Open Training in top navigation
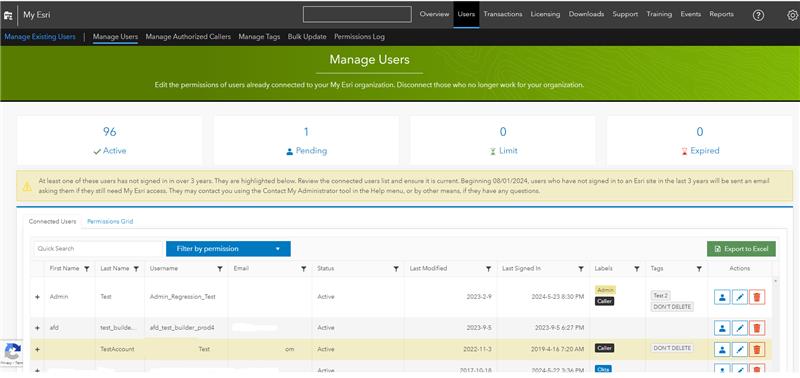The height and width of the screenshot is (378, 800). coord(659,14)
